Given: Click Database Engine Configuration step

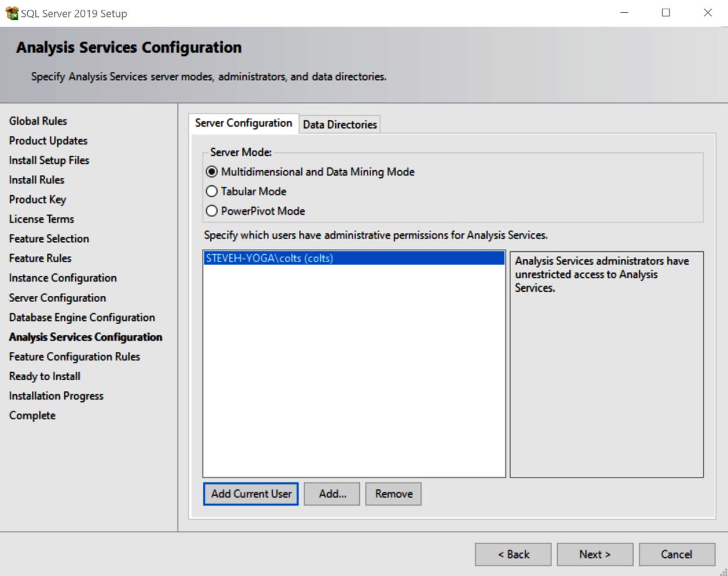Looking at the screenshot, I should 82,318.
